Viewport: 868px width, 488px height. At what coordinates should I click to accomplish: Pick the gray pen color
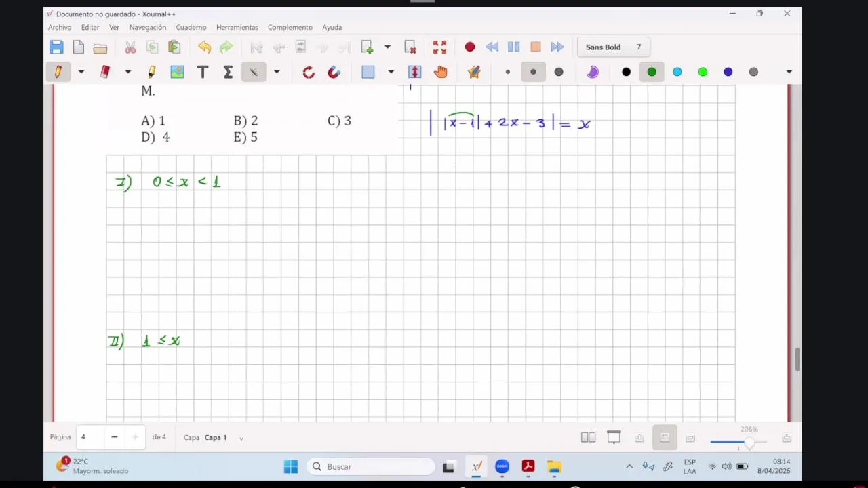753,72
